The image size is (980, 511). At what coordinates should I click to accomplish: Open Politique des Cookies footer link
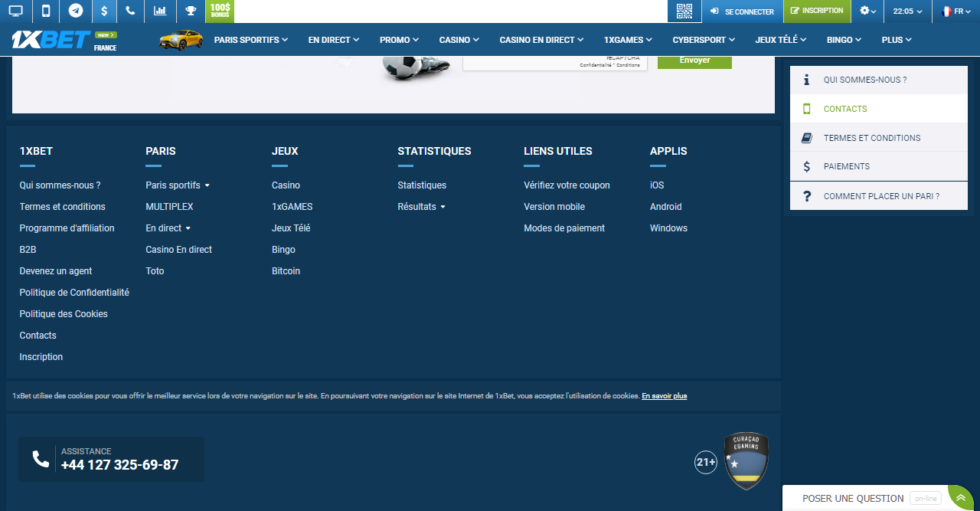click(x=64, y=314)
